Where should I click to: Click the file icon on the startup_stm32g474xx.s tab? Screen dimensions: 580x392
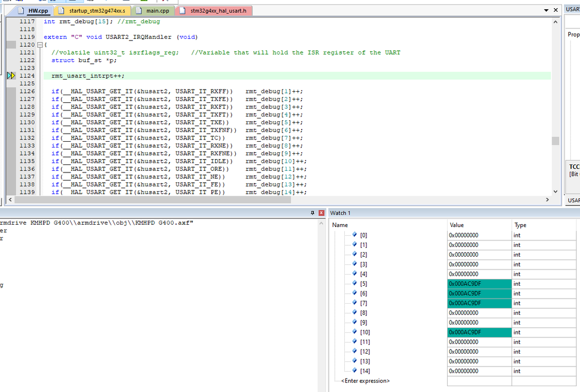click(x=62, y=10)
